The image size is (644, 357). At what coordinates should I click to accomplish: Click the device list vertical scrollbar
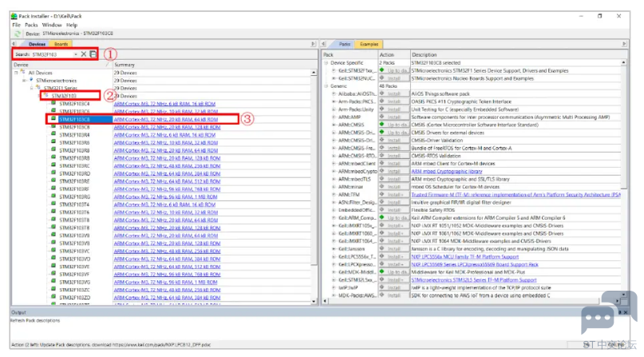click(x=314, y=187)
